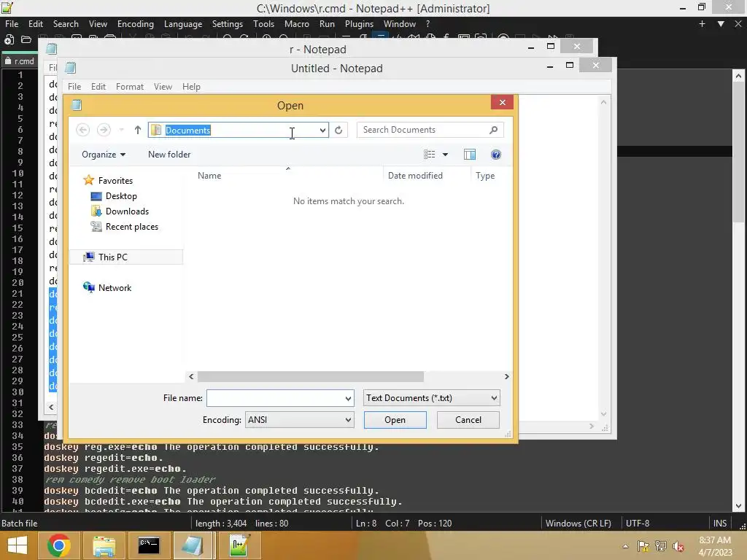Open View menu in Untitled Notepad

click(x=163, y=87)
